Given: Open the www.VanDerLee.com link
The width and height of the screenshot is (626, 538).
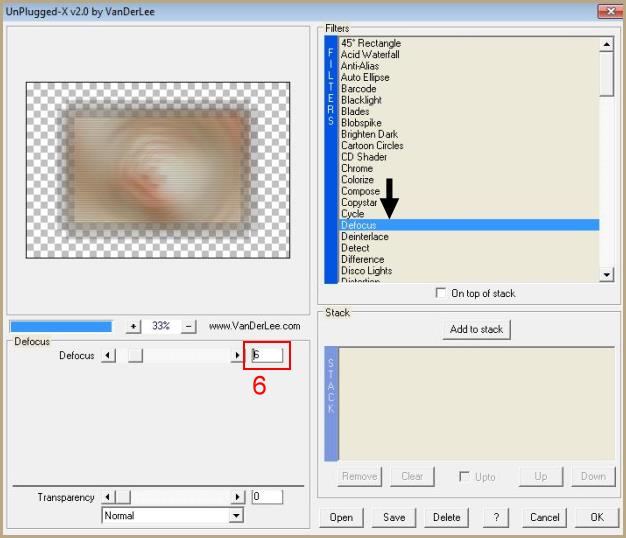Looking at the screenshot, I should (x=254, y=326).
